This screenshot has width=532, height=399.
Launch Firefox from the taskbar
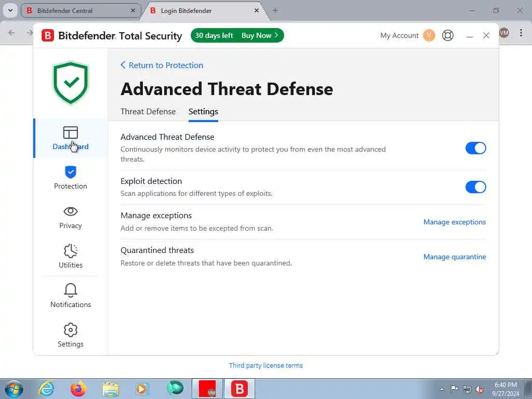click(x=78, y=389)
